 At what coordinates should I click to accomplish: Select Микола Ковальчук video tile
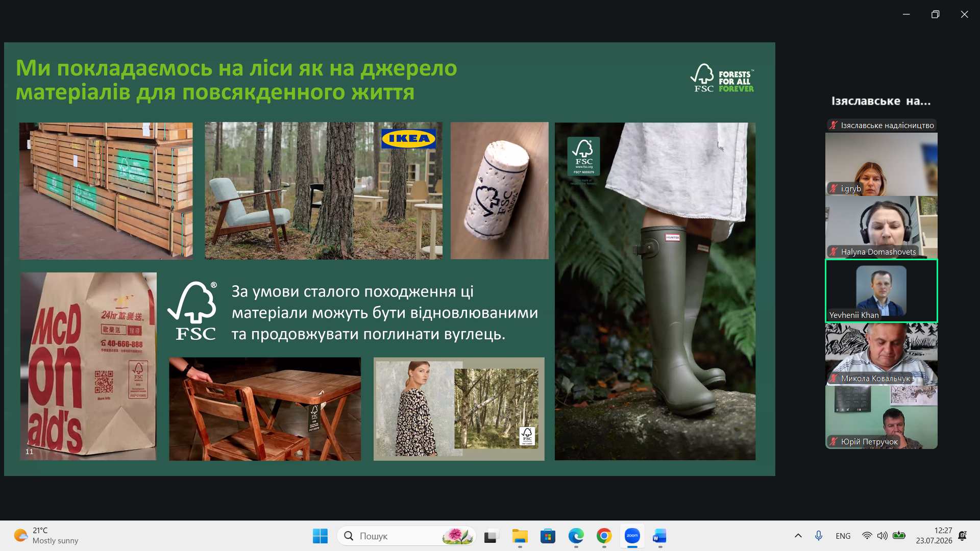881,354
